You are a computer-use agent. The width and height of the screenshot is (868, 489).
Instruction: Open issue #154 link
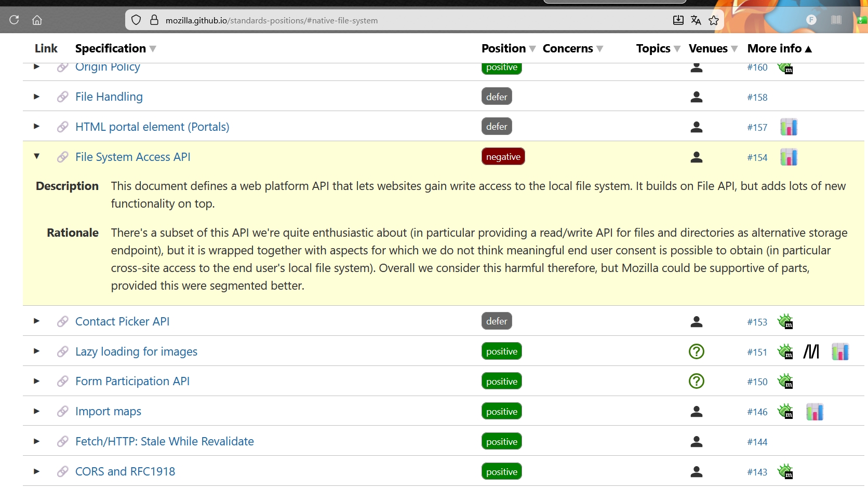[757, 158]
